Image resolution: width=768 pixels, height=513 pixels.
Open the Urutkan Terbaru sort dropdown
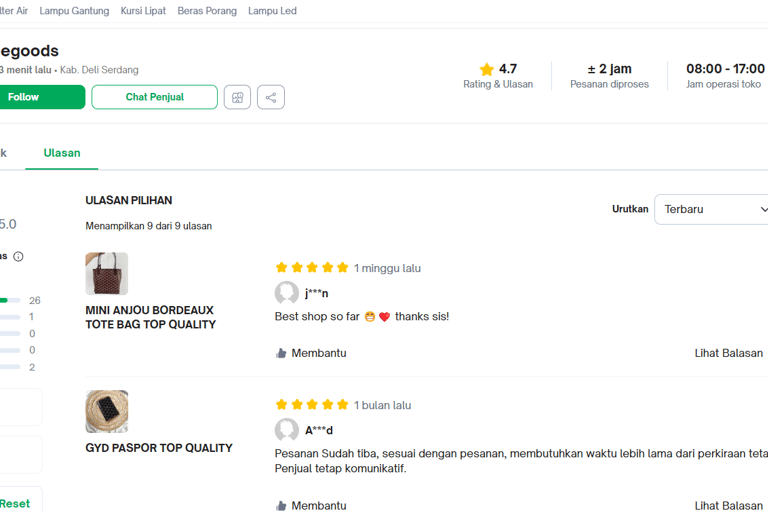point(713,209)
